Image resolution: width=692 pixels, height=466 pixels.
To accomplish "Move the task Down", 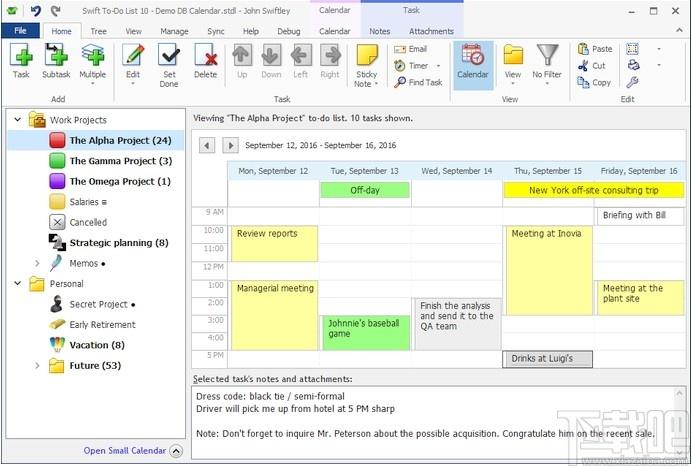I will pos(271,62).
